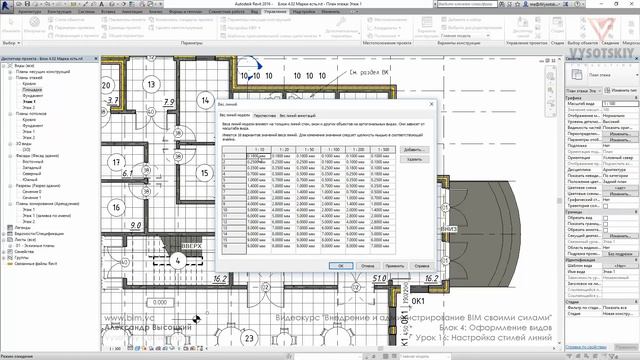Click 'Изменить тип' in Properties
This screenshot has width=640, height=360.
(x=620, y=91)
